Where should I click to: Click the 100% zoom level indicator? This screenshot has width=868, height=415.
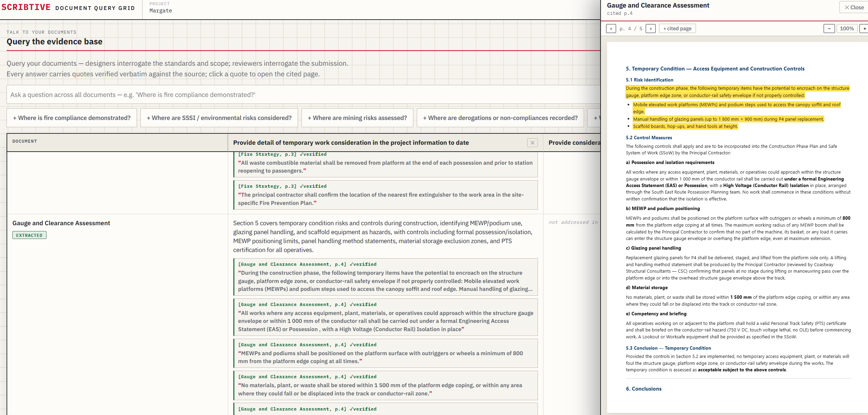[847, 29]
